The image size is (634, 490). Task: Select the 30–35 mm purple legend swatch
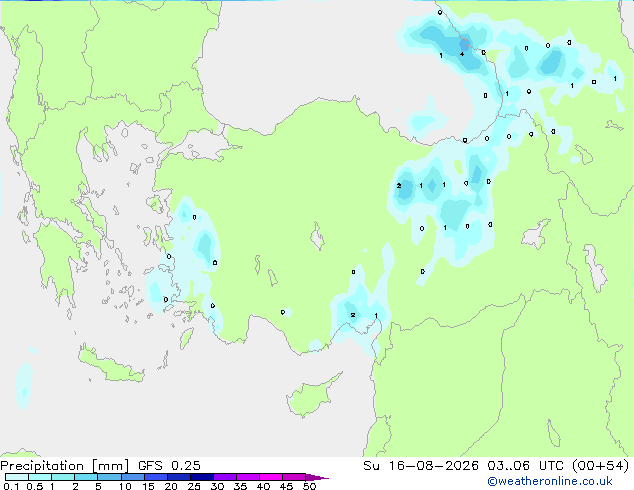(x=225, y=477)
